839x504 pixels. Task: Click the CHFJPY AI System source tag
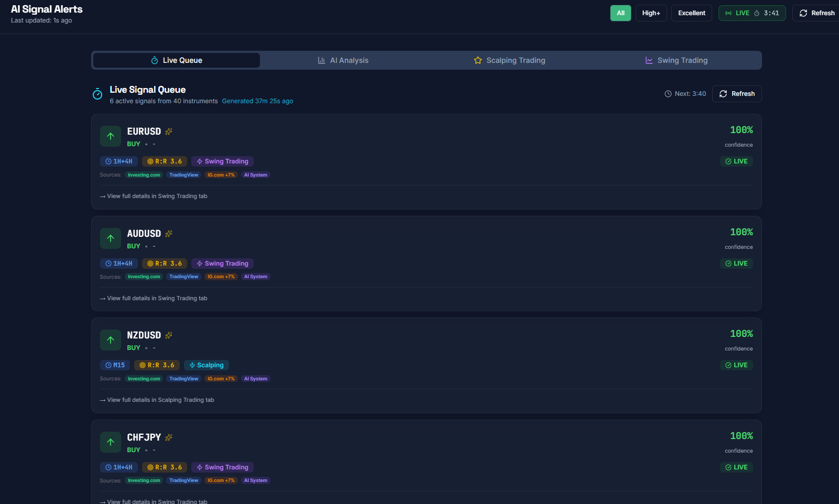pos(256,480)
